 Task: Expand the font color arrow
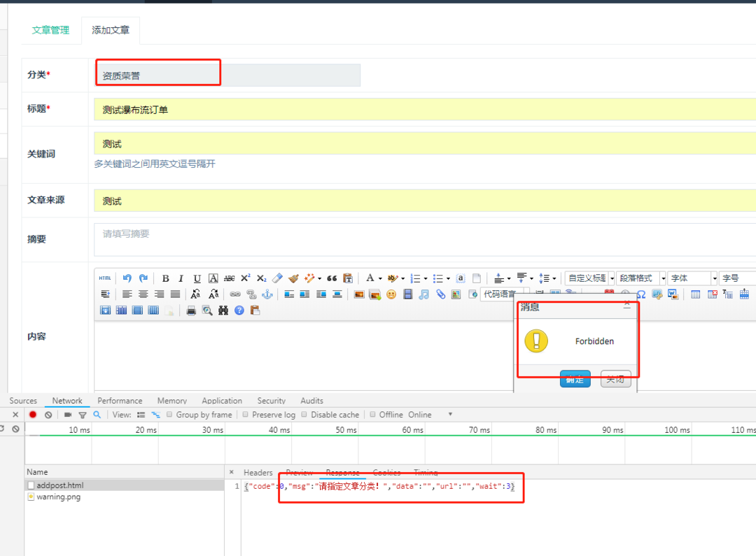coord(380,278)
